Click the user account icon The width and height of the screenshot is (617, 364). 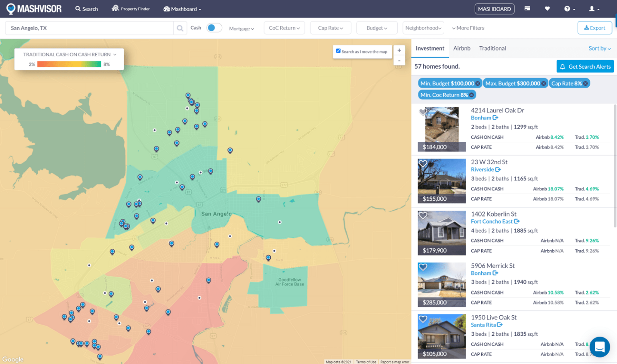coord(592,8)
